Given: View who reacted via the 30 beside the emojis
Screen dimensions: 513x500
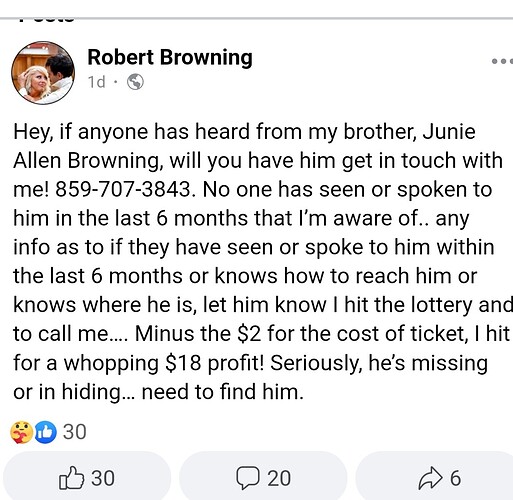Looking at the screenshot, I should pyautogui.click(x=75, y=432).
